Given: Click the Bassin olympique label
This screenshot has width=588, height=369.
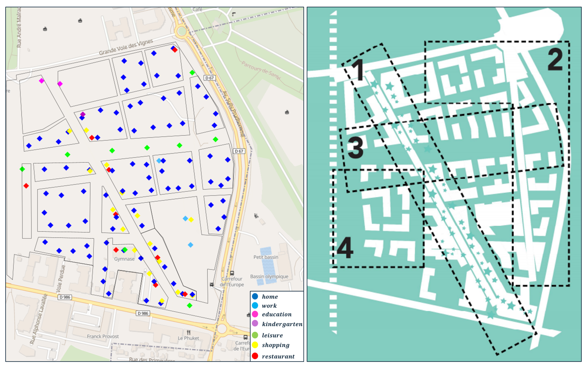Looking at the screenshot, I should (x=269, y=277).
